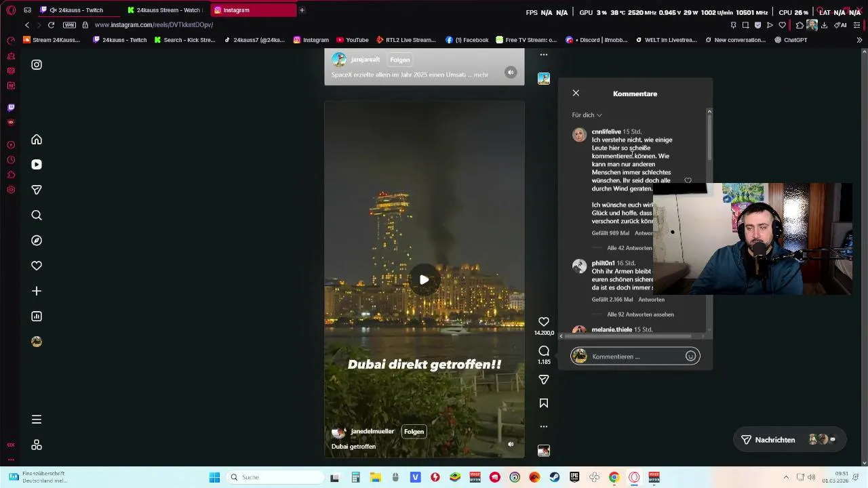Screen dimensions: 868x488
Task: Open the Windows Start menu
Action: click(x=214, y=477)
